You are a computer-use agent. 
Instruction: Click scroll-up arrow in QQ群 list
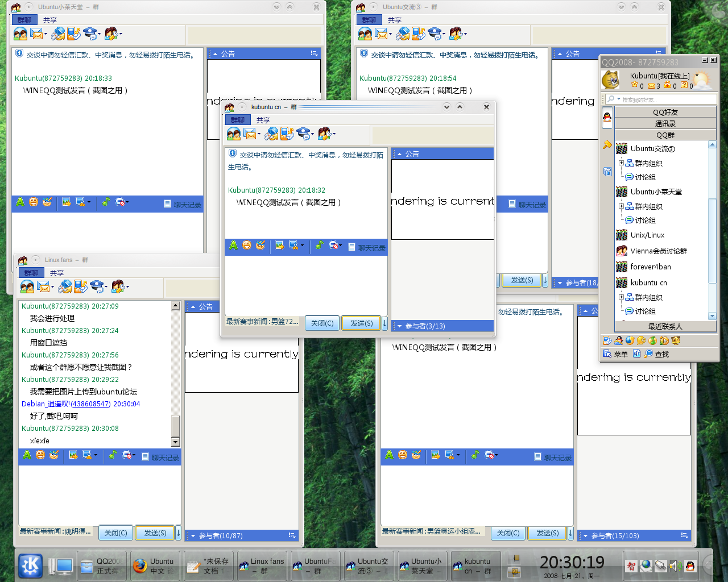[712, 145]
